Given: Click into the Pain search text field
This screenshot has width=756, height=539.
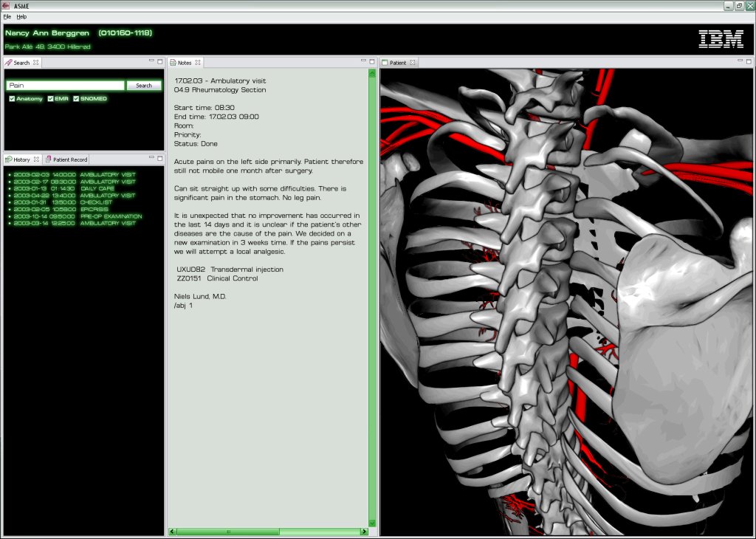Looking at the screenshot, I should [65, 86].
